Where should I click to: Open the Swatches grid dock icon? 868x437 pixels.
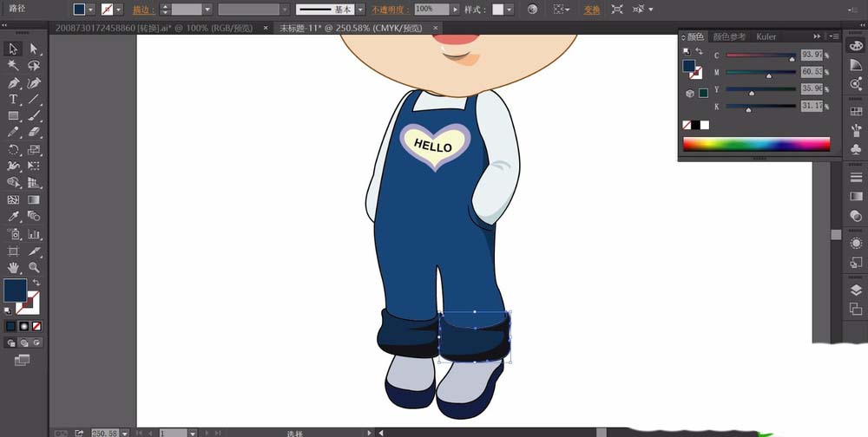point(856,111)
